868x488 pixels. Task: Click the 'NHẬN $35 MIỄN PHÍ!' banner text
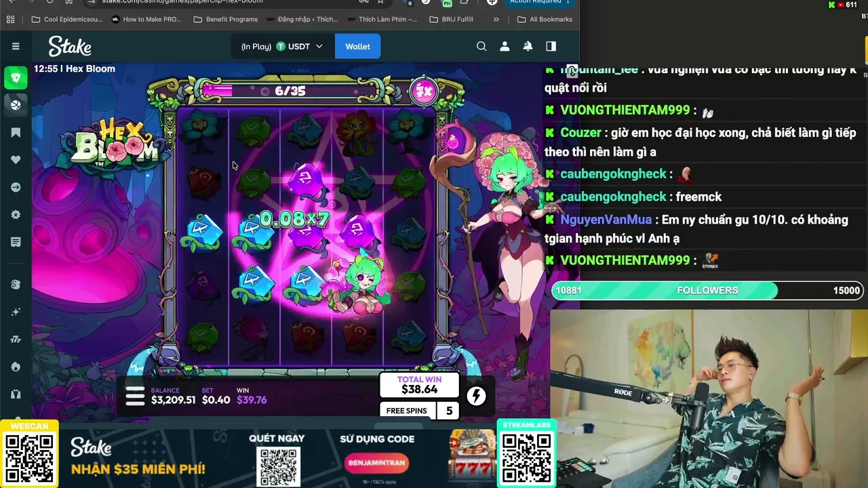pyautogui.click(x=138, y=469)
